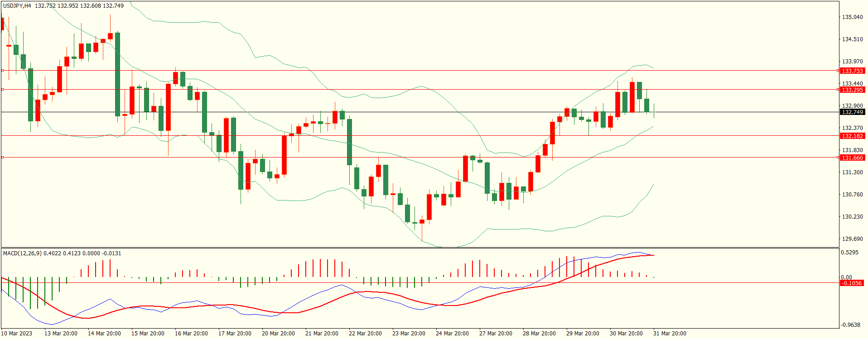Viewport: 868px width, 339px height.
Task: Click the 0.5295 MACD scale value
Action: click(849, 252)
